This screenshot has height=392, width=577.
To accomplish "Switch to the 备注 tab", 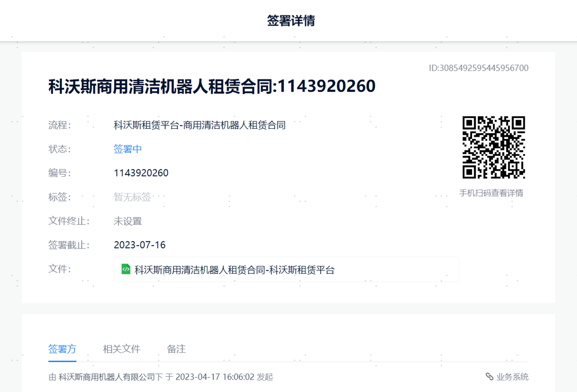I will point(176,349).
